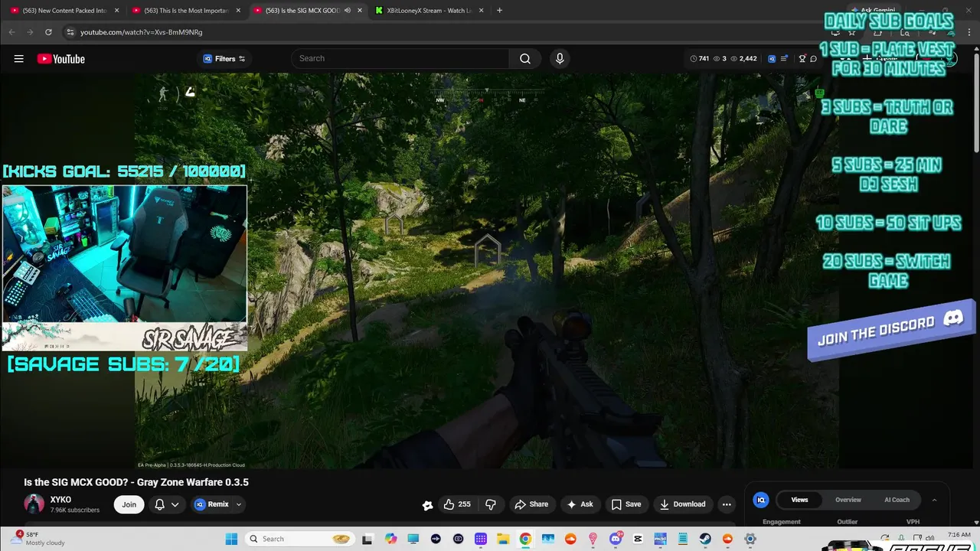Click the browser forward arrow
The image size is (980, 551).
30,32
